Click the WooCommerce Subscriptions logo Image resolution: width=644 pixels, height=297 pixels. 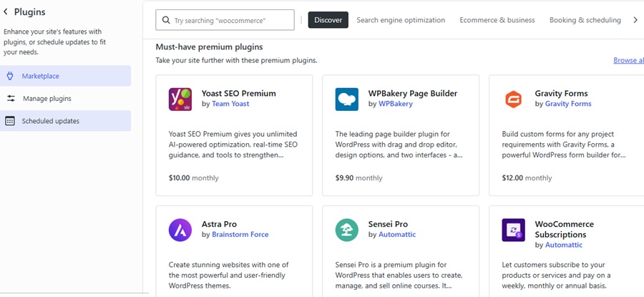point(513,230)
